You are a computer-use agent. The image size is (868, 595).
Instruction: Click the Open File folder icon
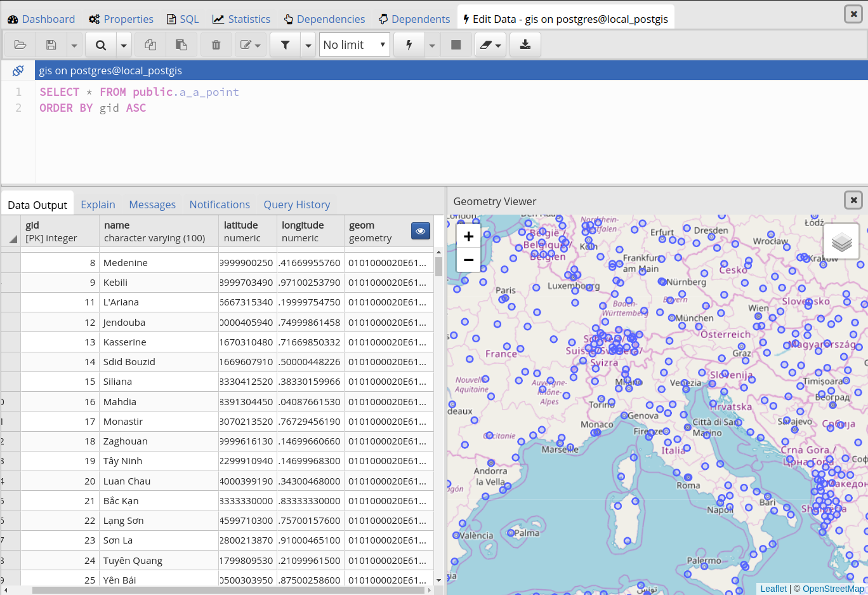(x=20, y=45)
